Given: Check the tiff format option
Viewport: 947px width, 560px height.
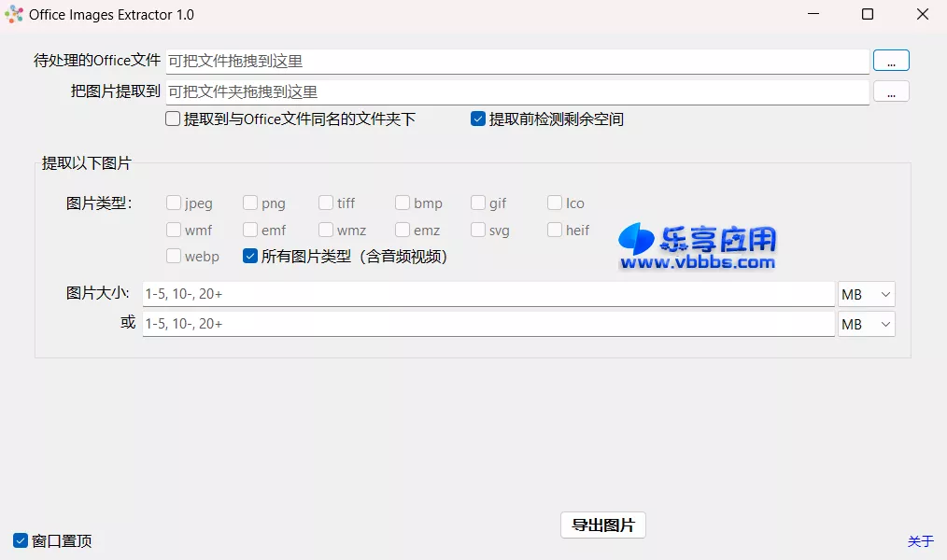Looking at the screenshot, I should click(x=324, y=203).
